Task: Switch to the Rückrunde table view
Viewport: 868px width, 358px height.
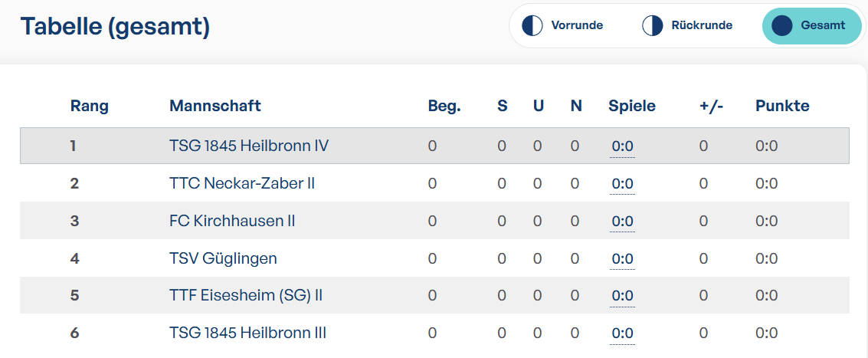Action: (687, 25)
